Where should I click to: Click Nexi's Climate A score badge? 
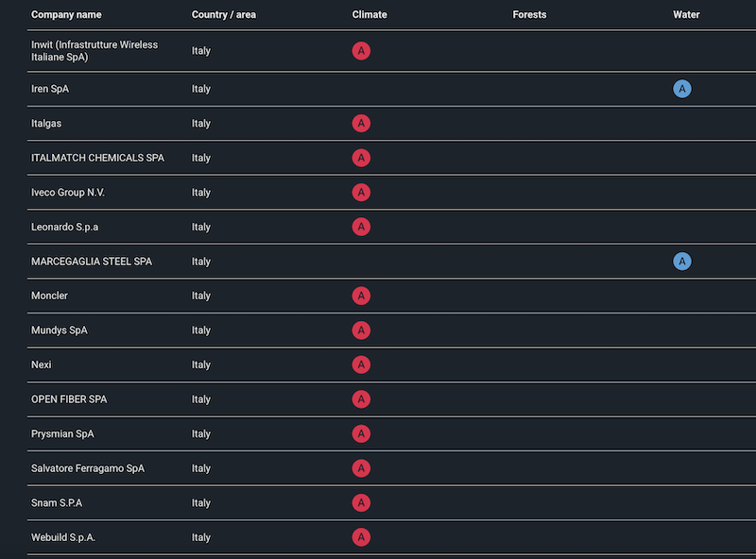pos(361,365)
